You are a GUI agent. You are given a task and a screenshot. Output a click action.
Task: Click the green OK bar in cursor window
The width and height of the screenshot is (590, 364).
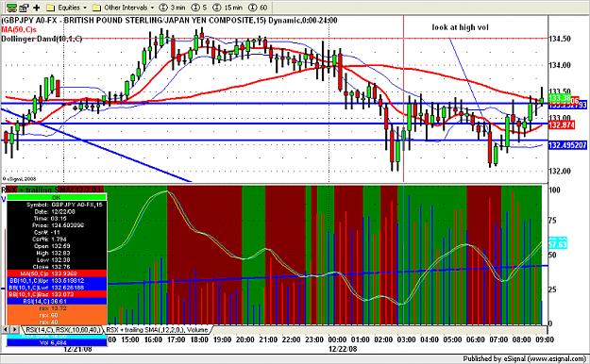coord(57,197)
